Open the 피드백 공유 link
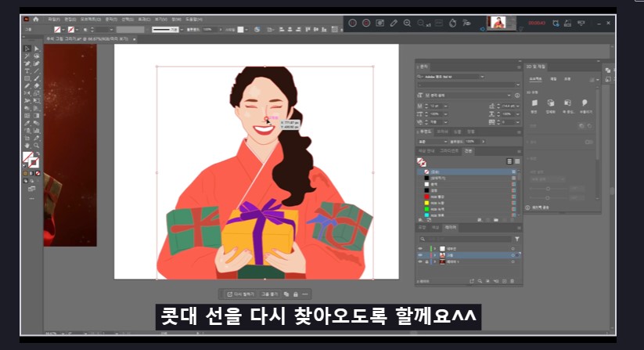This screenshot has width=644, height=350. [538, 207]
